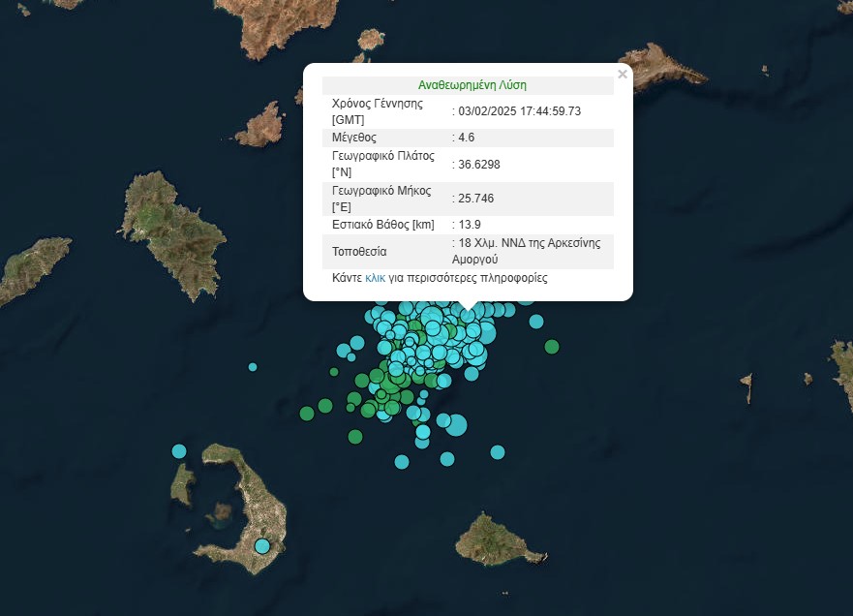Click the lone green marker at the cluster's southwest edge
Image resolution: width=853 pixels, height=616 pixels.
pos(355,437)
